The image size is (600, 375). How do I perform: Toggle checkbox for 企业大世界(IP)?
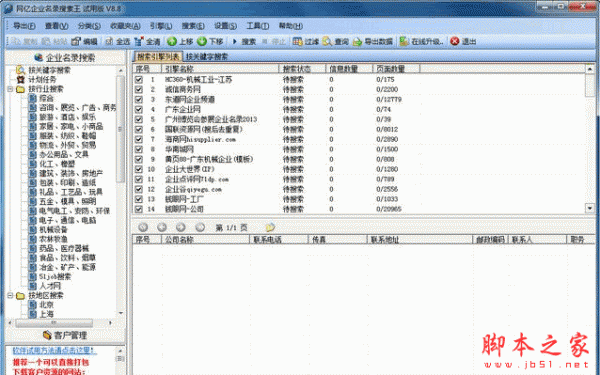(139, 169)
